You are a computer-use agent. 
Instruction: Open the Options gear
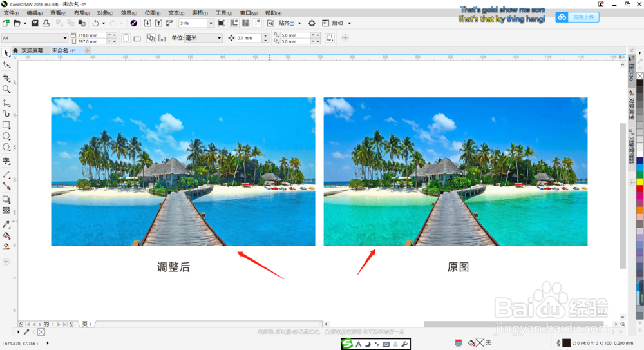312,23
